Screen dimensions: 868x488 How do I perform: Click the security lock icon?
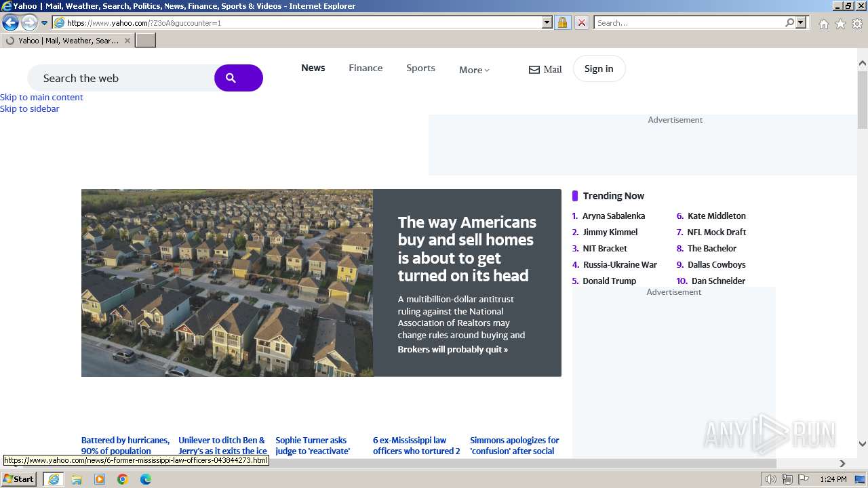(x=562, y=22)
